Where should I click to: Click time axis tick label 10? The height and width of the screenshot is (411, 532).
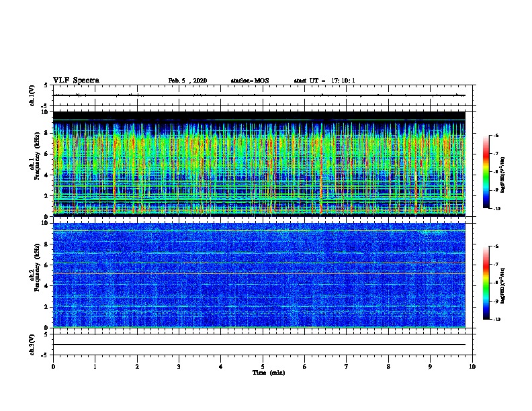pos(472,367)
